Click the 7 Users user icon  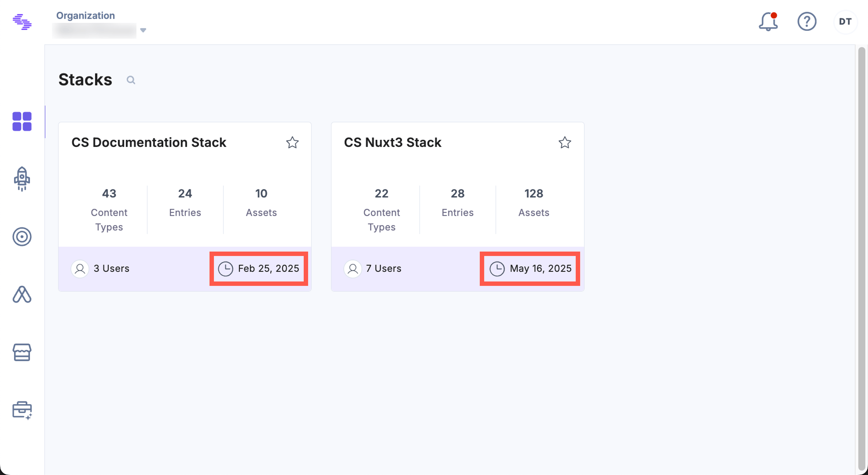(352, 269)
